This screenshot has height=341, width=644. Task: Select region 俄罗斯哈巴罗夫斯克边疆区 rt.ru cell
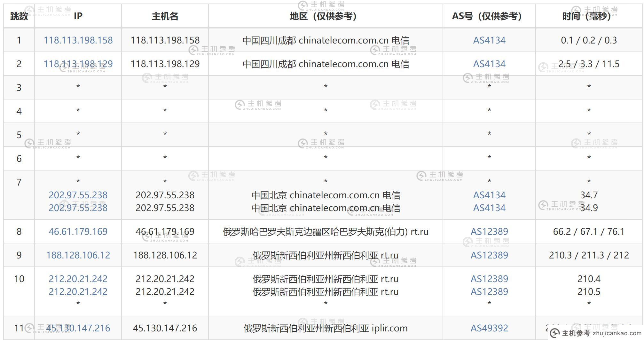[x=326, y=232]
